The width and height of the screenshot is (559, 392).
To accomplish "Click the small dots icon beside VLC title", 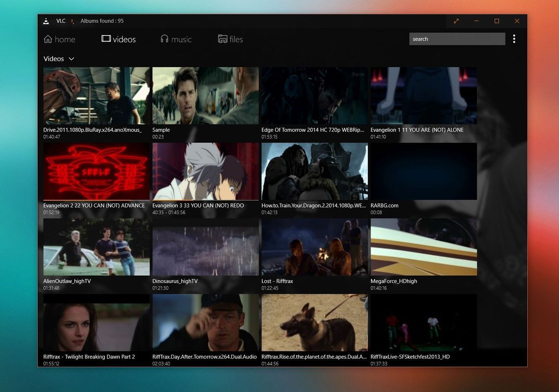I will click(72, 21).
